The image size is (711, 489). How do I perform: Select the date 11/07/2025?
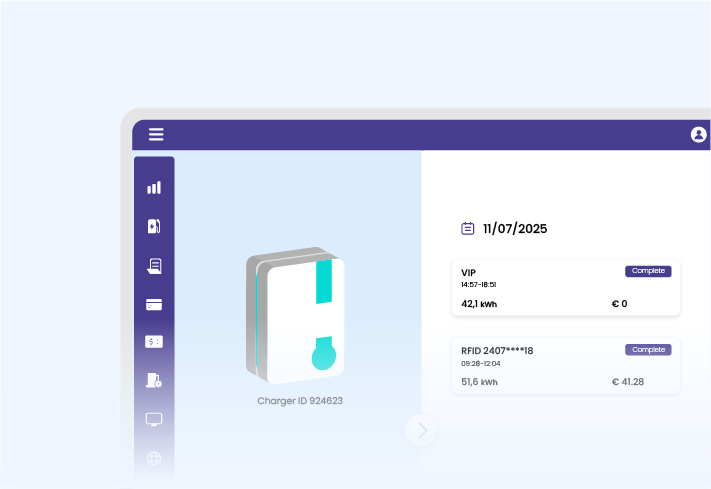(x=515, y=229)
